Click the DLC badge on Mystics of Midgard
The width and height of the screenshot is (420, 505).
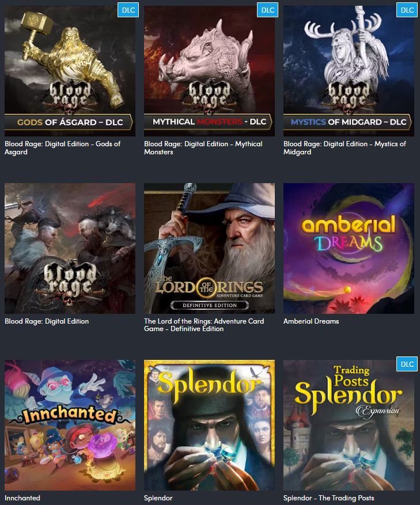[407, 10]
